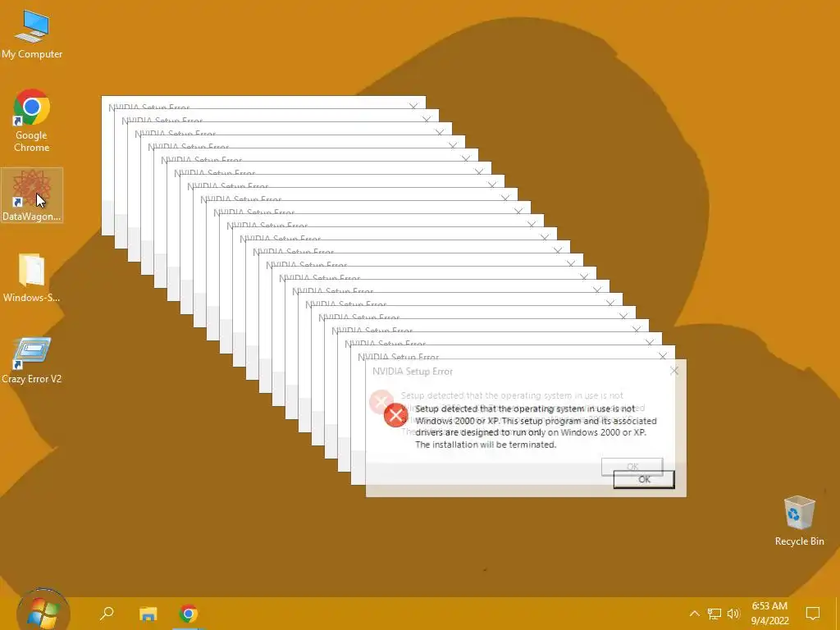Show hidden system tray icons chevron
This screenshot has height=630, width=840.
click(x=694, y=614)
